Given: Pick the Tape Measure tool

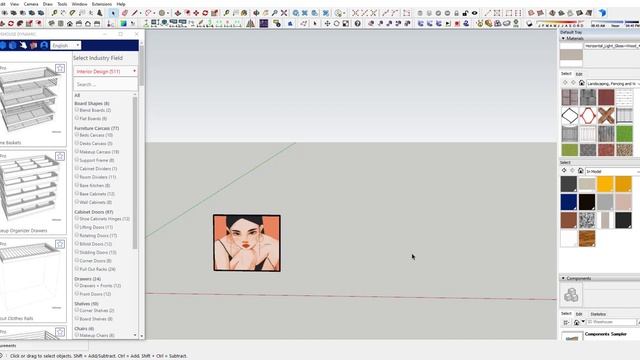Looking at the screenshot, I should (227, 13).
